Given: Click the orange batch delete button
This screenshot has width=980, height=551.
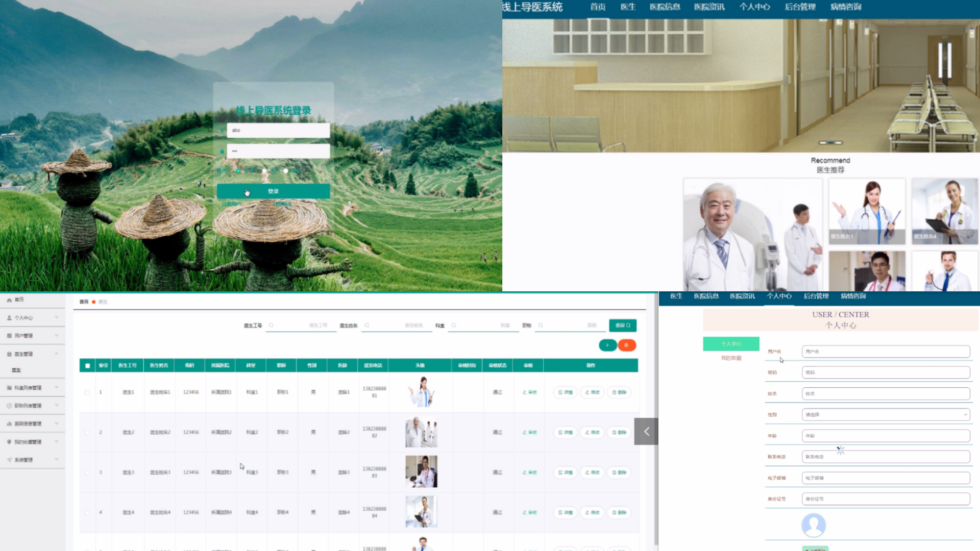Looking at the screenshot, I should click(x=627, y=345).
